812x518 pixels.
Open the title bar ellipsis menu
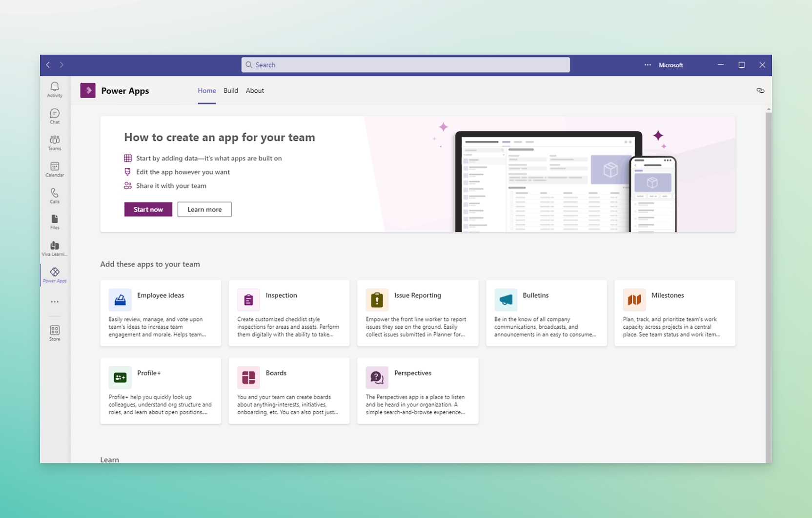pyautogui.click(x=647, y=64)
